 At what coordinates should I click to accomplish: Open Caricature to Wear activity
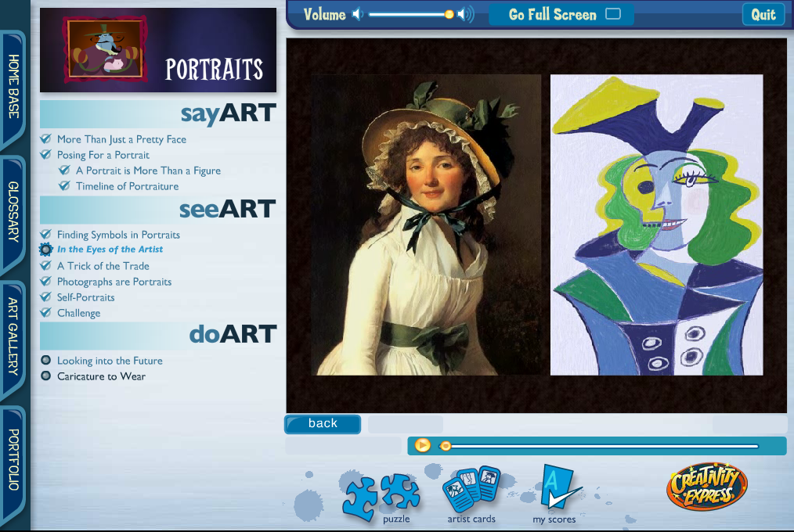[x=101, y=376]
